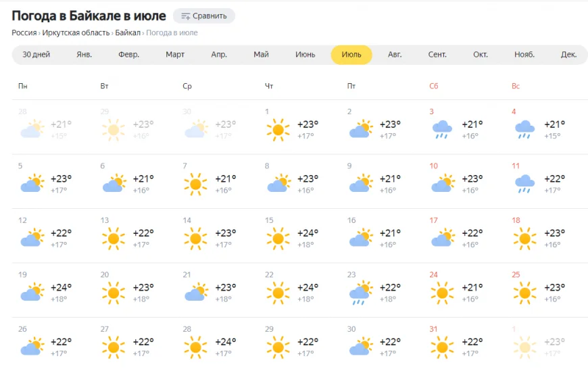Click the rain cloud icon for July 3
The width and height of the screenshot is (588, 373).
point(442,130)
